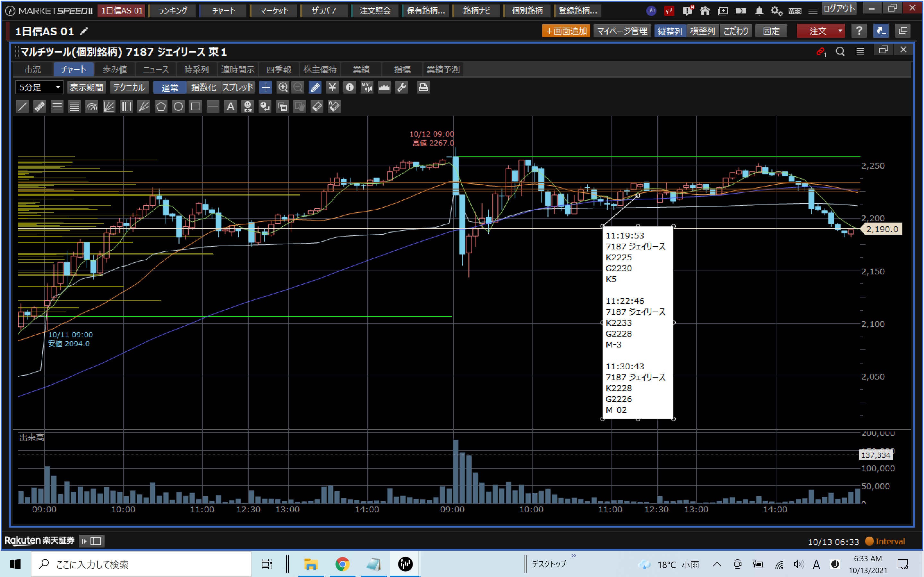Click the 2,190.0 current price marker
Image resolution: width=924 pixels, height=577 pixels.
[882, 229]
